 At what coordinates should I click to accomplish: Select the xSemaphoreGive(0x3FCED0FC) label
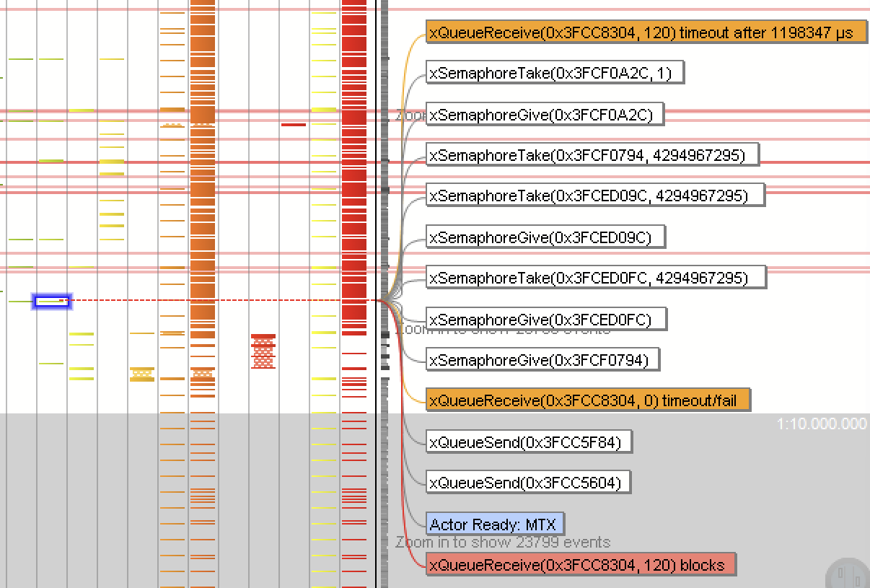click(546, 318)
